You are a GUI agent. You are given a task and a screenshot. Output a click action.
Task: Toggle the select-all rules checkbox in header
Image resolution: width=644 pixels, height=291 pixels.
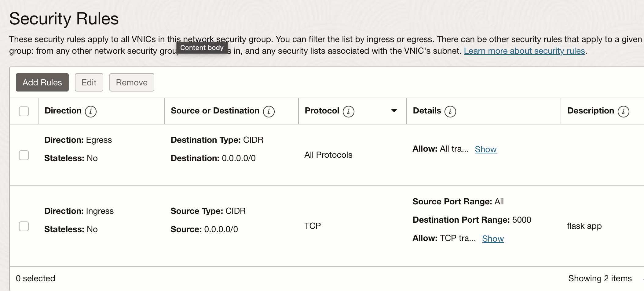(x=24, y=111)
